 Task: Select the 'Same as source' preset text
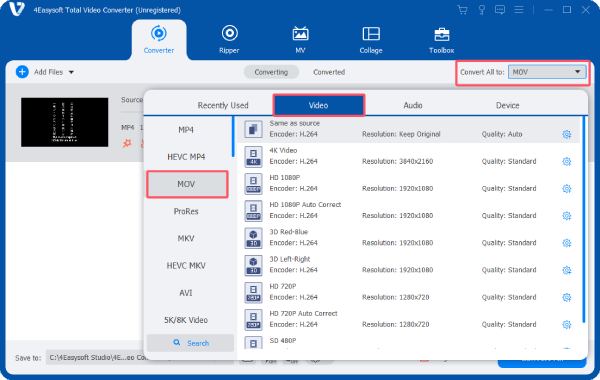click(x=295, y=123)
